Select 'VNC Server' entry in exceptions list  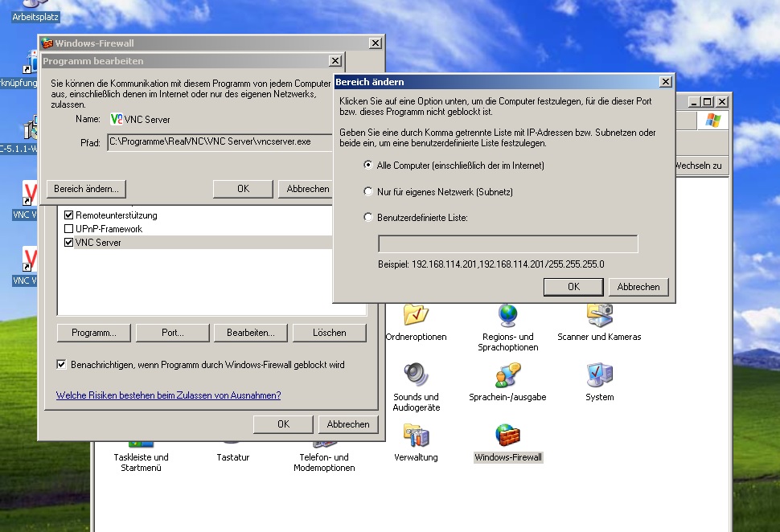98,243
